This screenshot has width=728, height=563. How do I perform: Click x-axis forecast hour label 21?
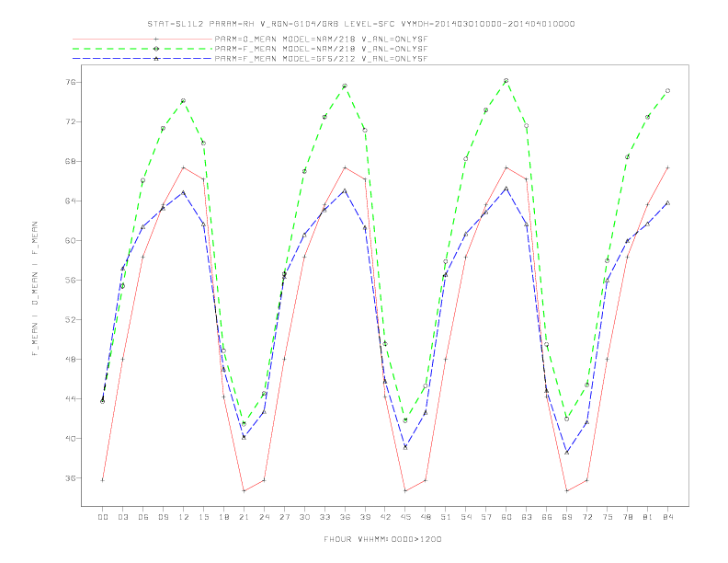tap(244, 517)
